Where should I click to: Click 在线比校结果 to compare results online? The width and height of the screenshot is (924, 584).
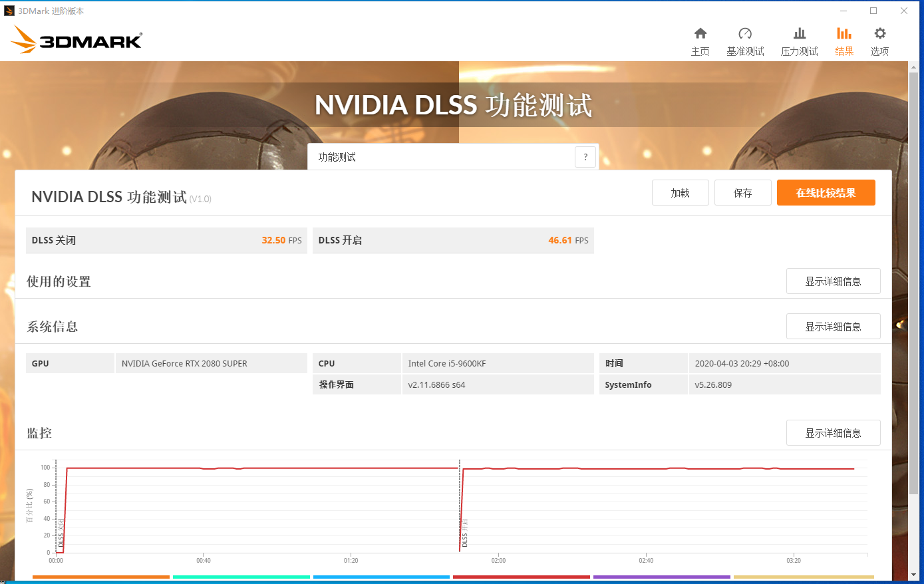pos(826,192)
